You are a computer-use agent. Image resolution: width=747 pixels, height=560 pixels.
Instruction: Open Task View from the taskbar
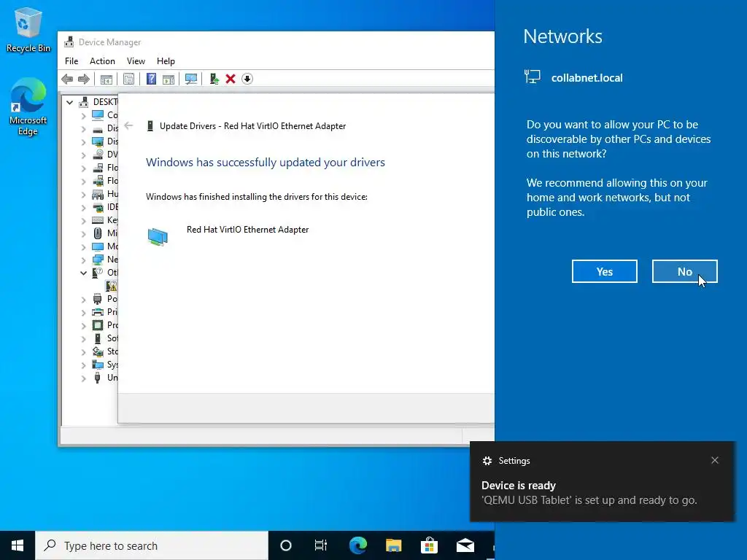tap(321, 545)
